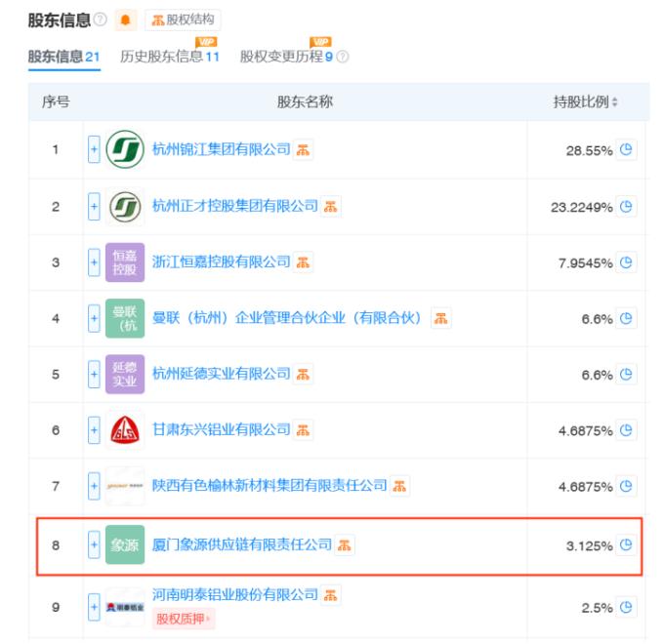Switch to 历史股东信息 tab
This screenshot has height=644, width=663.
pyautogui.click(x=169, y=57)
